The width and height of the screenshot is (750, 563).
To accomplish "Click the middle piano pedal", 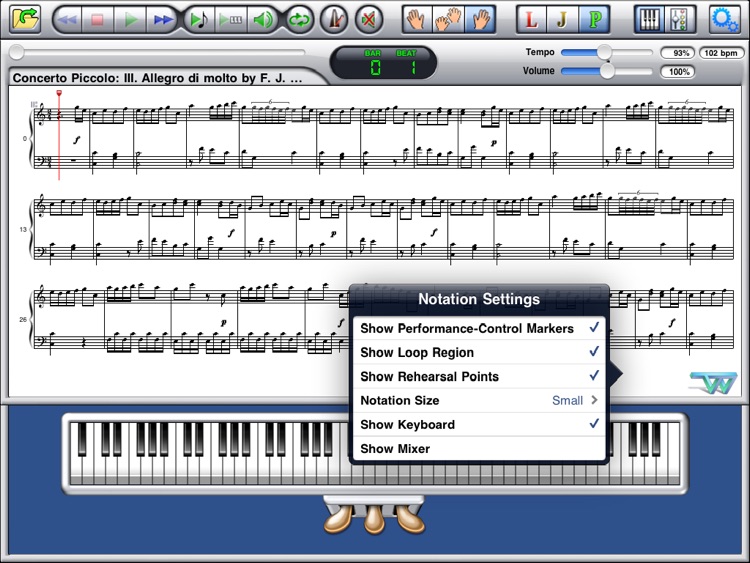I will tap(374, 520).
